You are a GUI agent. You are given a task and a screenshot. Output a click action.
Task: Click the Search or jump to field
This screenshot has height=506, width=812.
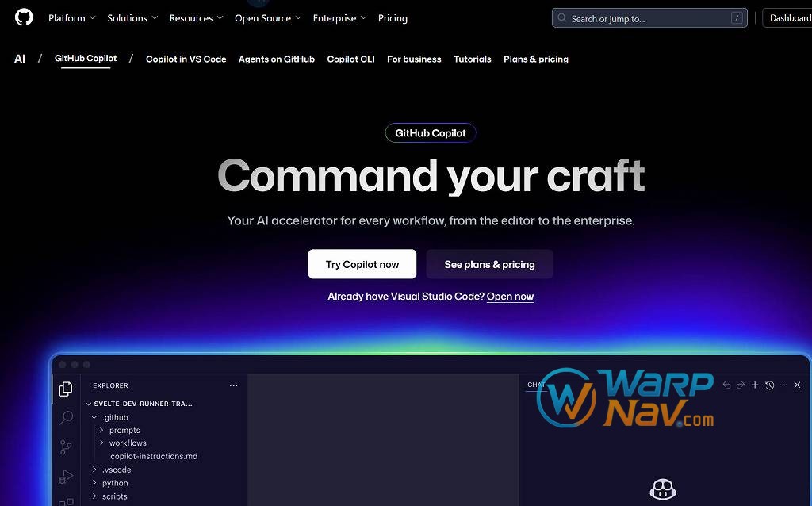point(649,18)
